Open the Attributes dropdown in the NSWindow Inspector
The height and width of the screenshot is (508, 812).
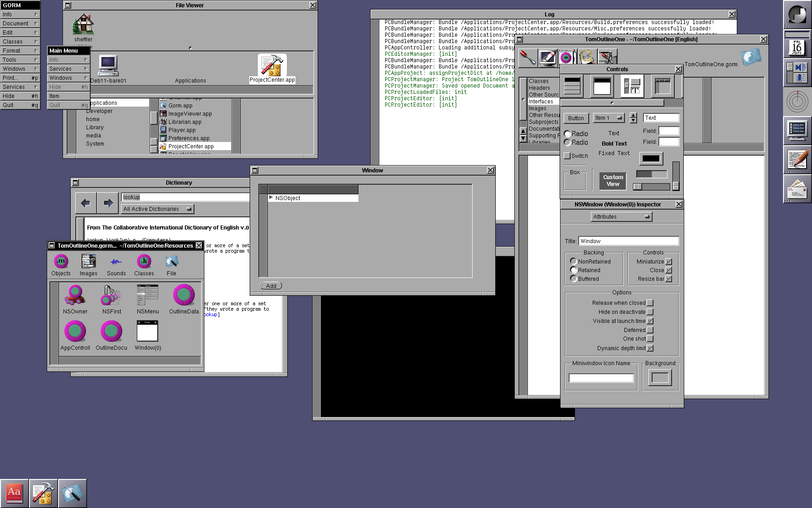point(621,216)
